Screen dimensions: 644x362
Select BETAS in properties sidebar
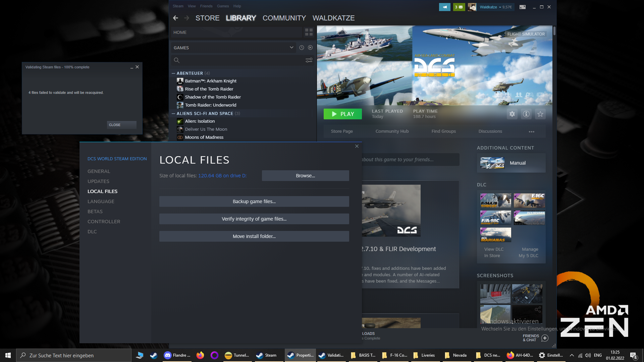point(95,212)
